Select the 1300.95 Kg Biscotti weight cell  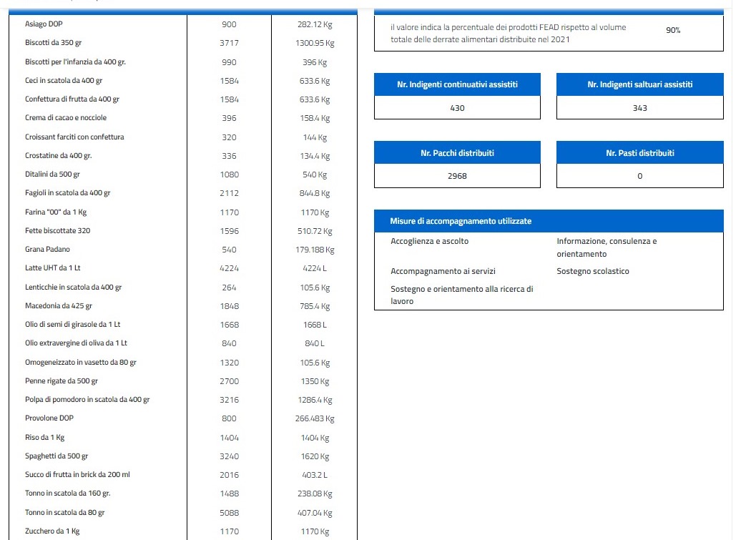tap(315, 44)
